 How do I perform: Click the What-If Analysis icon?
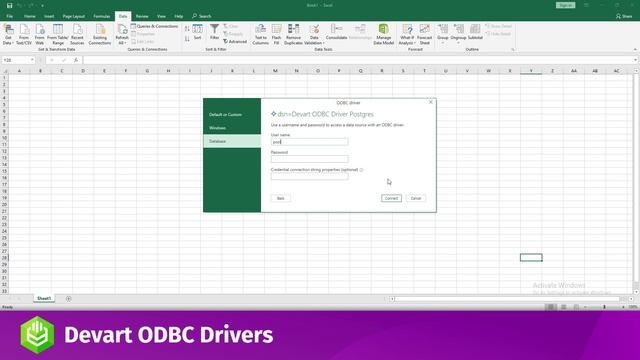point(407,30)
